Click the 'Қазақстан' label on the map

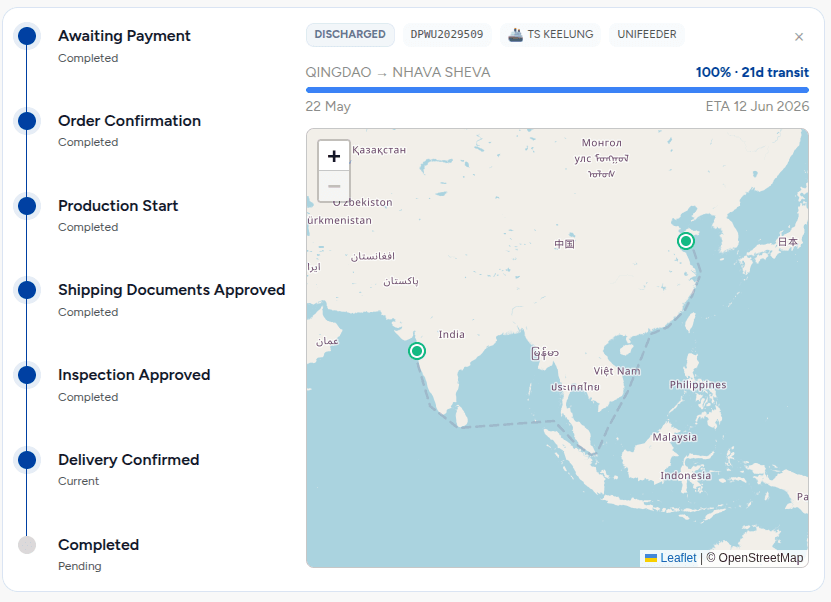(379, 150)
